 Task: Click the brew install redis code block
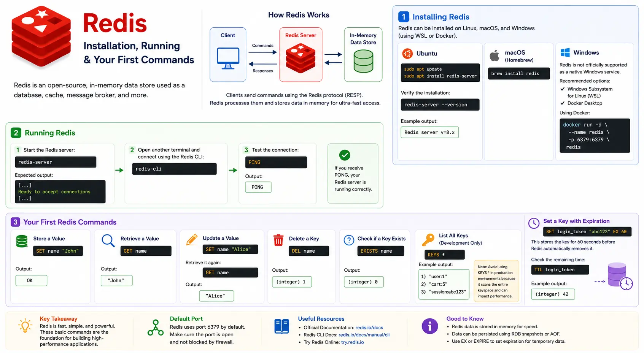coord(519,74)
